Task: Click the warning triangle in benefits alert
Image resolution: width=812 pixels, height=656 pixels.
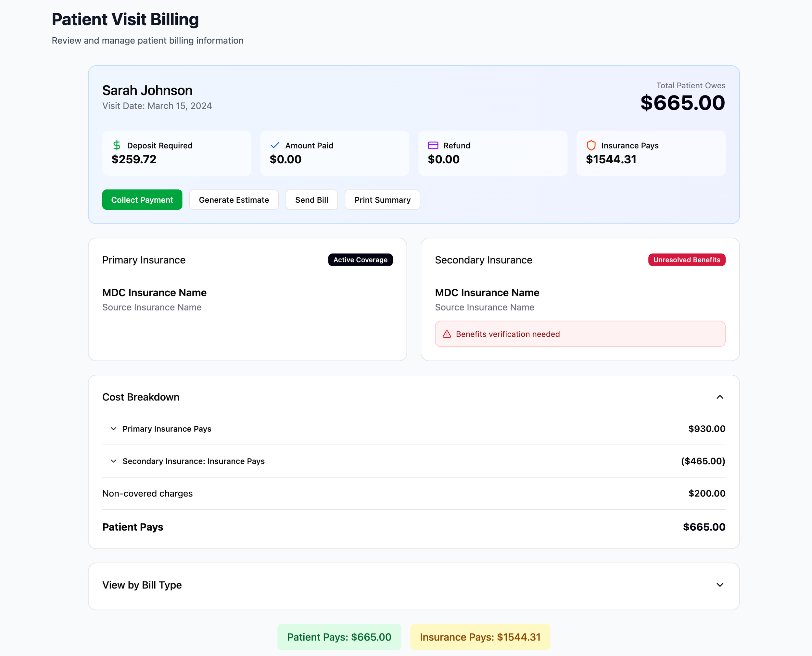Action: tap(447, 334)
